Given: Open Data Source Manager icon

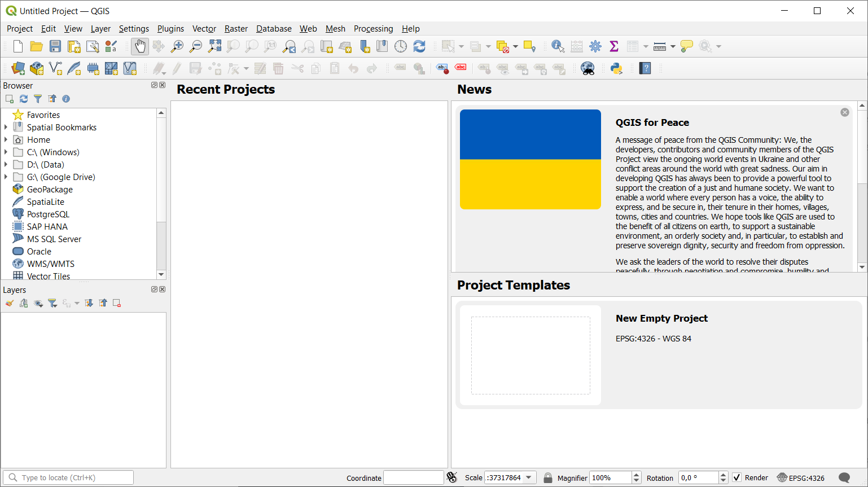Looking at the screenshot, I should click(x=18, y=68).
